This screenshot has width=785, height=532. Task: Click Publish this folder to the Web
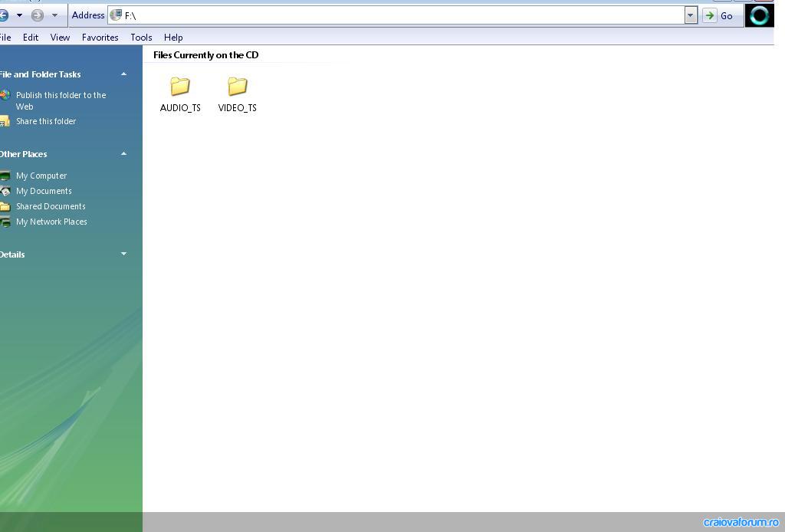(x=61, y=100)
